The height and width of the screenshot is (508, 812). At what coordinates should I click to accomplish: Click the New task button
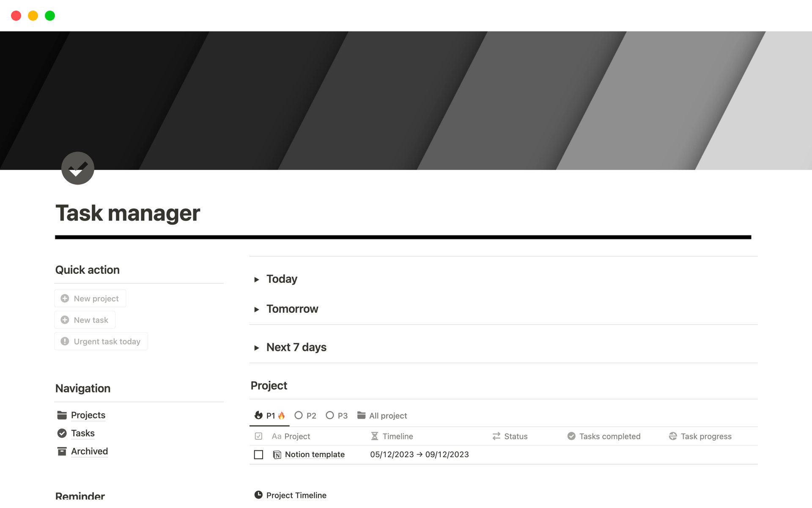point(85,320)
